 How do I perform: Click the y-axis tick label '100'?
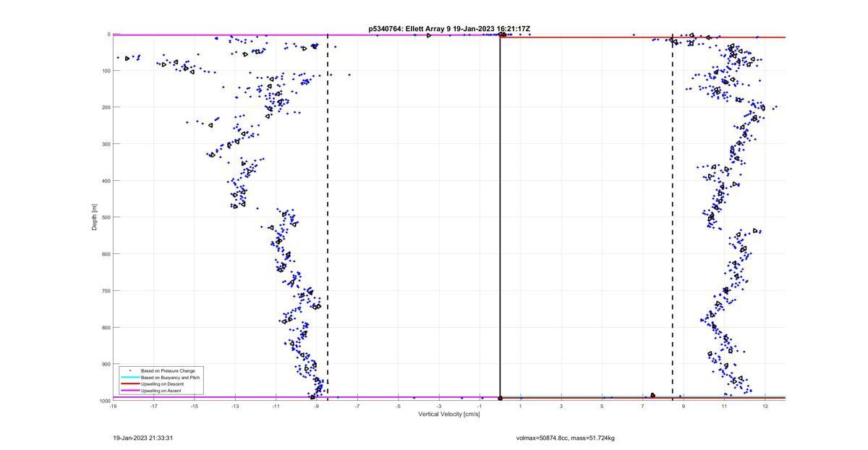click(106, 71)
